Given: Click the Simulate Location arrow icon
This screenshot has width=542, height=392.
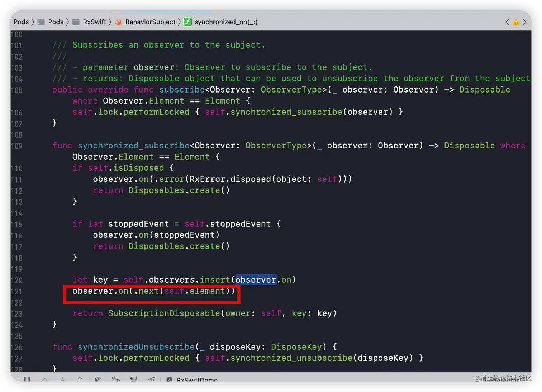Looking at the screenshot, I should click(x=151, y=379).
